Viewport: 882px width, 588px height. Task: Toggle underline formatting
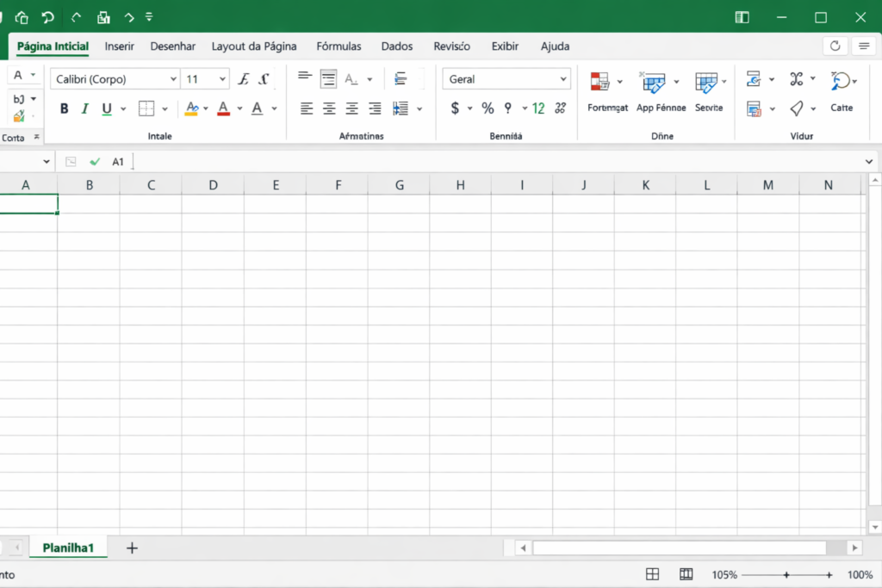pos(107,108)
